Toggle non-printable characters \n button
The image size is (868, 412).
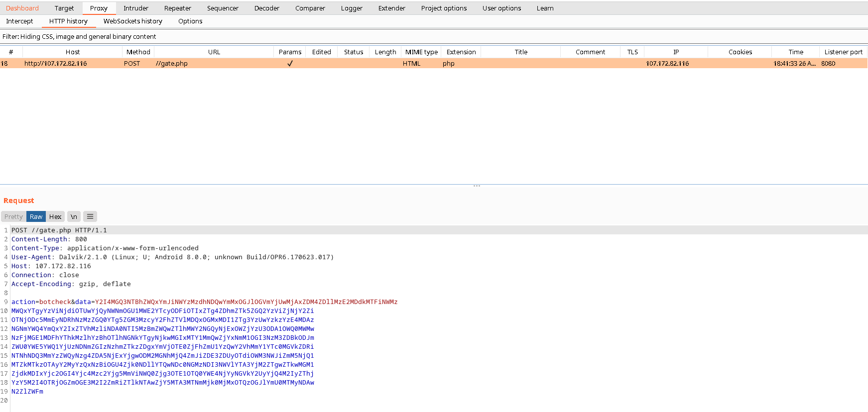tap(74, 216)
